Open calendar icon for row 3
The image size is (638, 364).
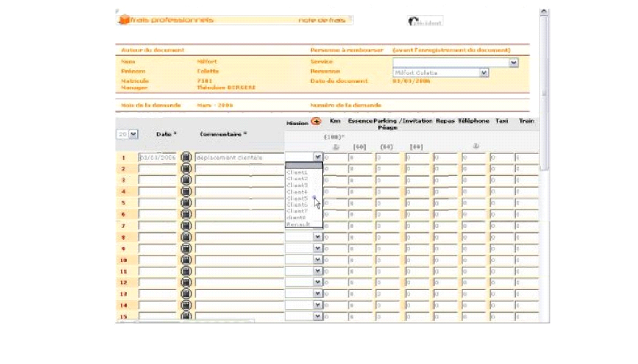pos(186,180)
